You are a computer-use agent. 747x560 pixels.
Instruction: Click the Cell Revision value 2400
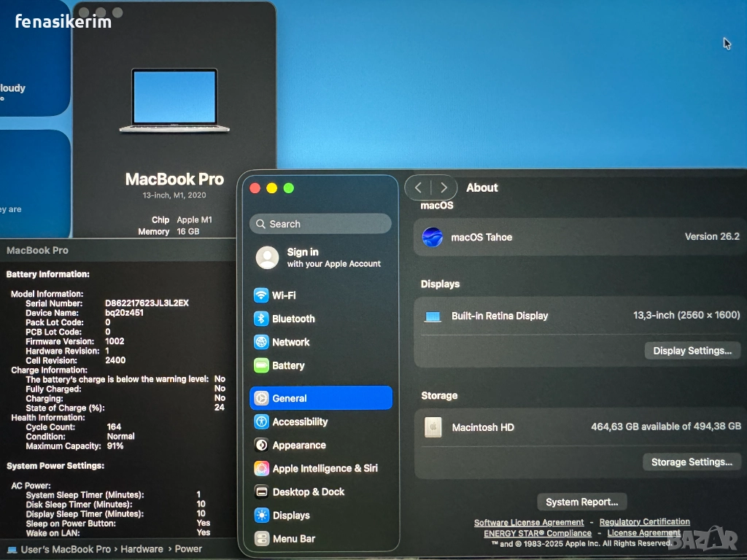point(115,360)
